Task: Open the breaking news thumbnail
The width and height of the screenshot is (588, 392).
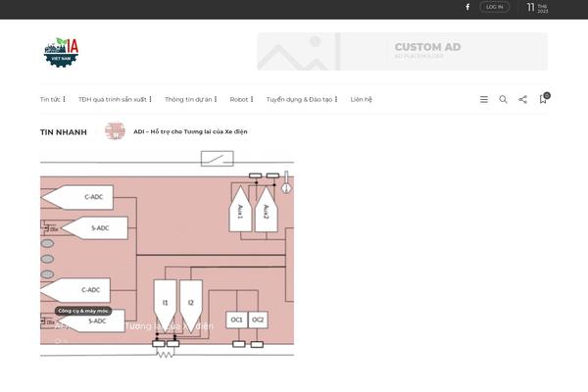Action: pos(115,131)
